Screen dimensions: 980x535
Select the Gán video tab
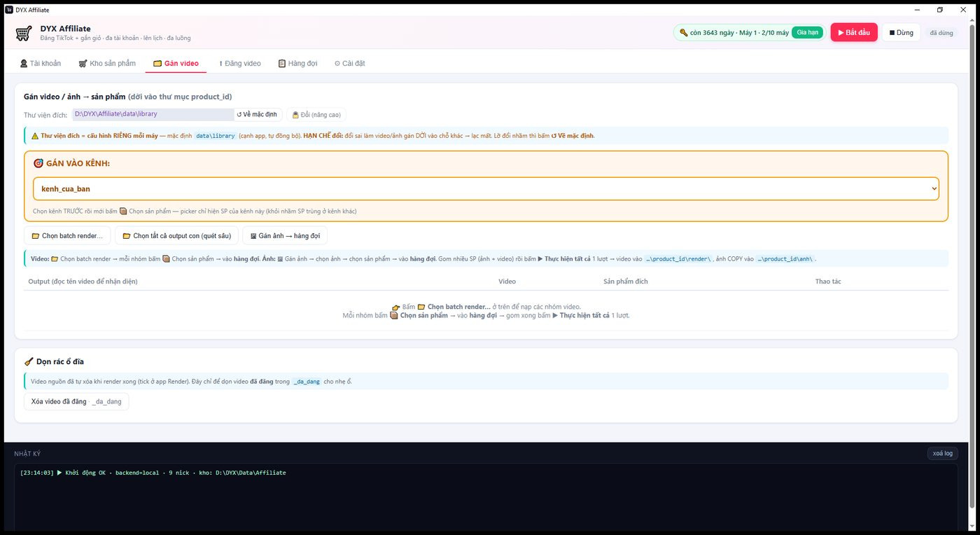[x=176, y=63]
